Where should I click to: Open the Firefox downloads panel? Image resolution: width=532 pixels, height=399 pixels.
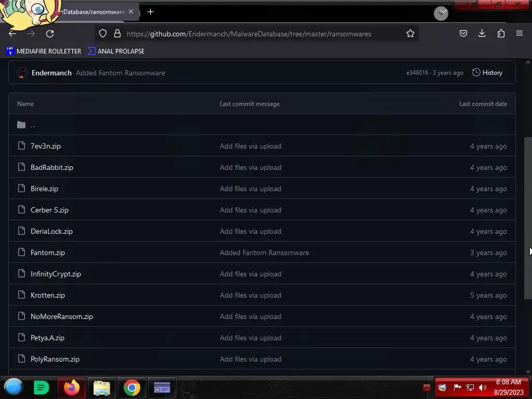click(482, 33)
